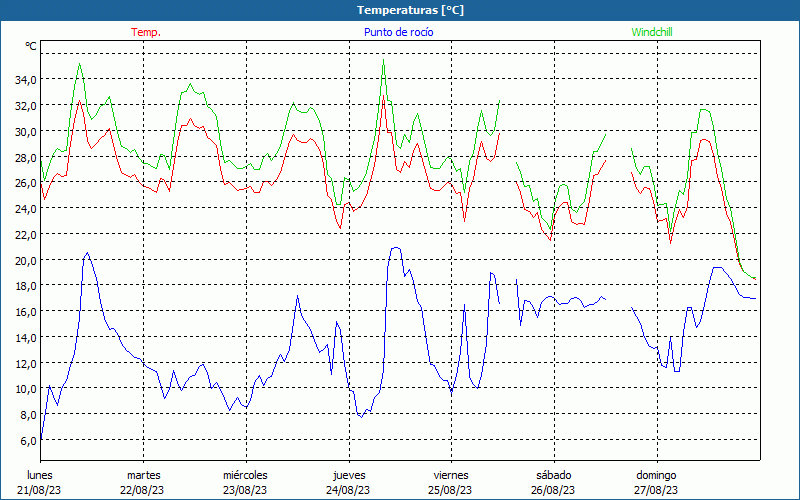Screen dimensions: 800x500
Task: Click the 21/08/23 date label
Action: (39, 490)
